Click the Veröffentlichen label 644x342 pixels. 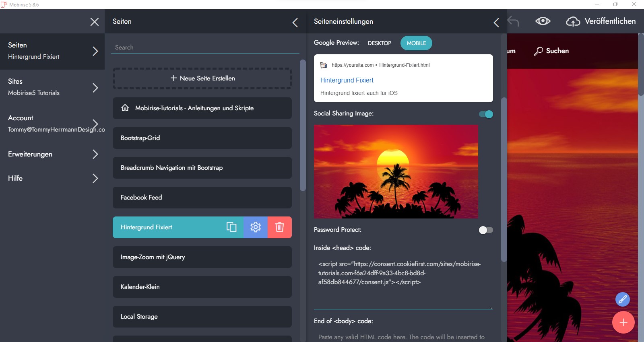point(610,21)
